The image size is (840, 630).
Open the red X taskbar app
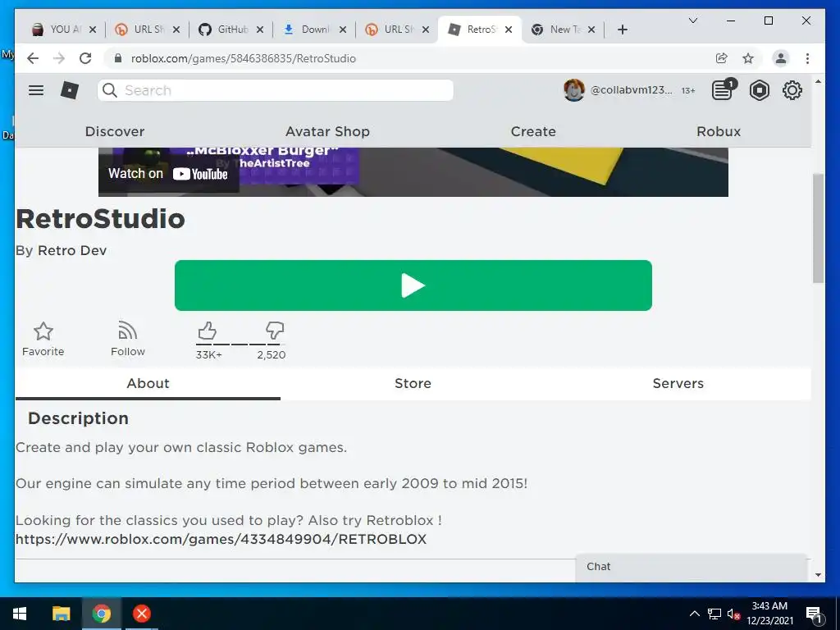(142, 614)
